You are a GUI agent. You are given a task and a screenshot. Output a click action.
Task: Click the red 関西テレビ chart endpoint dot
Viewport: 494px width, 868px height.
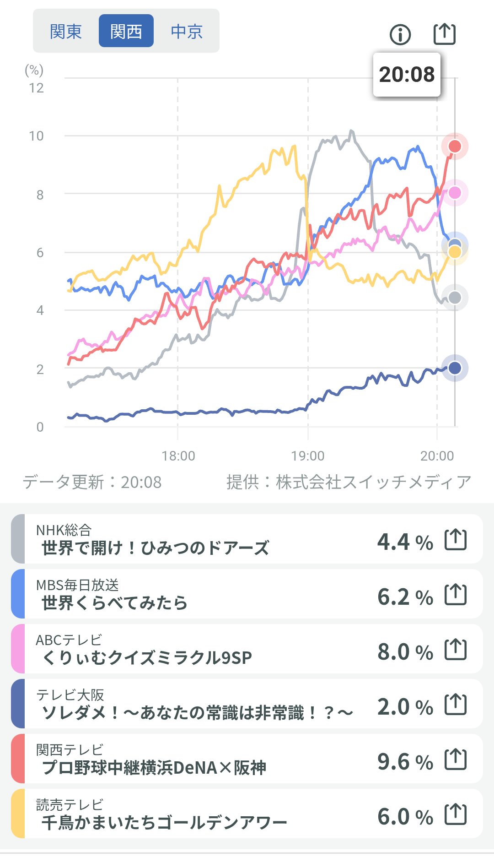455,146
